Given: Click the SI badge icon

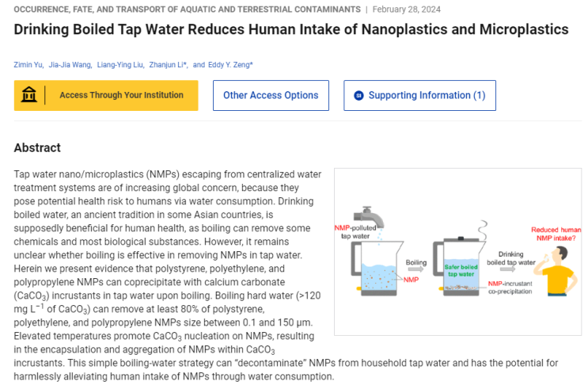Looking at the screenshot, I should click(358, 95).
